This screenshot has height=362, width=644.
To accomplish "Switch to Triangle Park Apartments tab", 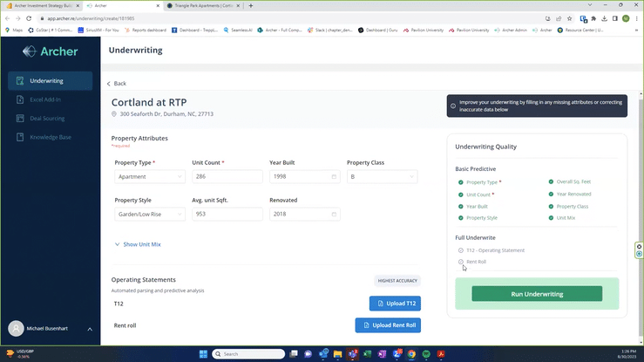I will coord(203,6).
